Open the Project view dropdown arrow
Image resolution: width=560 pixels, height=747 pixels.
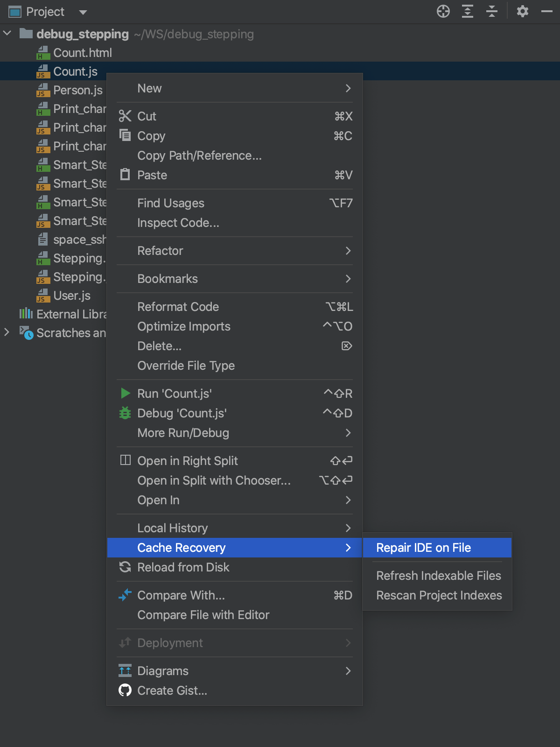[83, 12]
